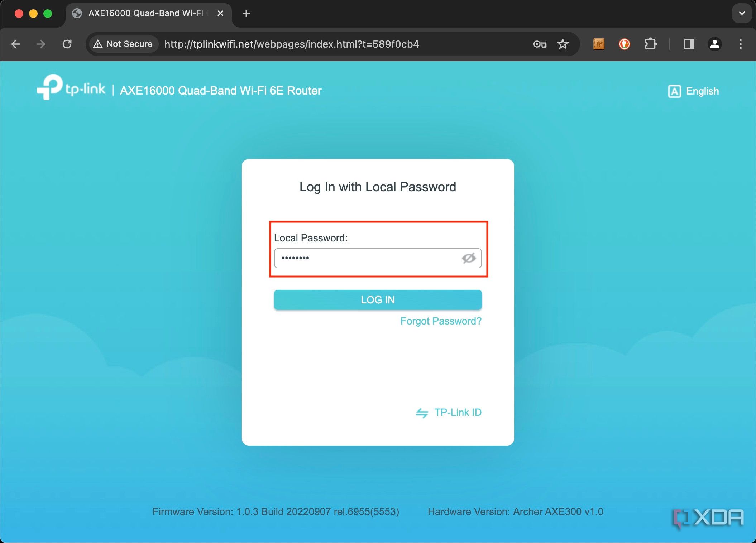The width and height of the screenshot is (756, 543).
Task: Open the Forgot Password link
Action: 441,321
